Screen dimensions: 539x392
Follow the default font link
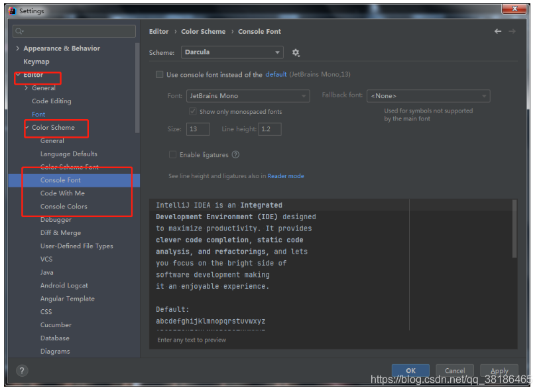[276, 74]
